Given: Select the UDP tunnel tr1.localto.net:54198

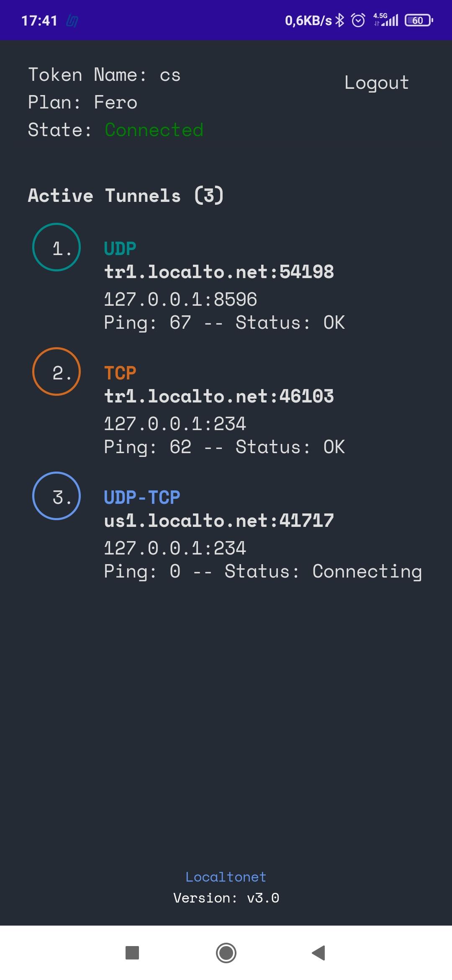Looking at the screenshot, I should coord(219,272).
